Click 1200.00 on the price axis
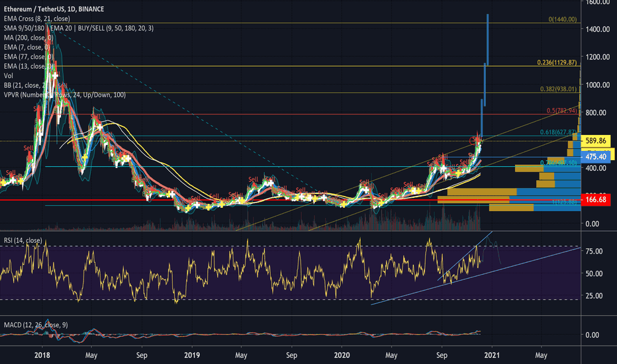617x364 pixels. coord(597,57)
